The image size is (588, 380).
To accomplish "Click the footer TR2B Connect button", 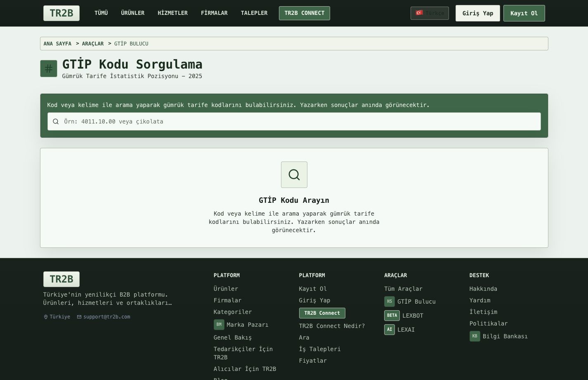I will point(322,313).
